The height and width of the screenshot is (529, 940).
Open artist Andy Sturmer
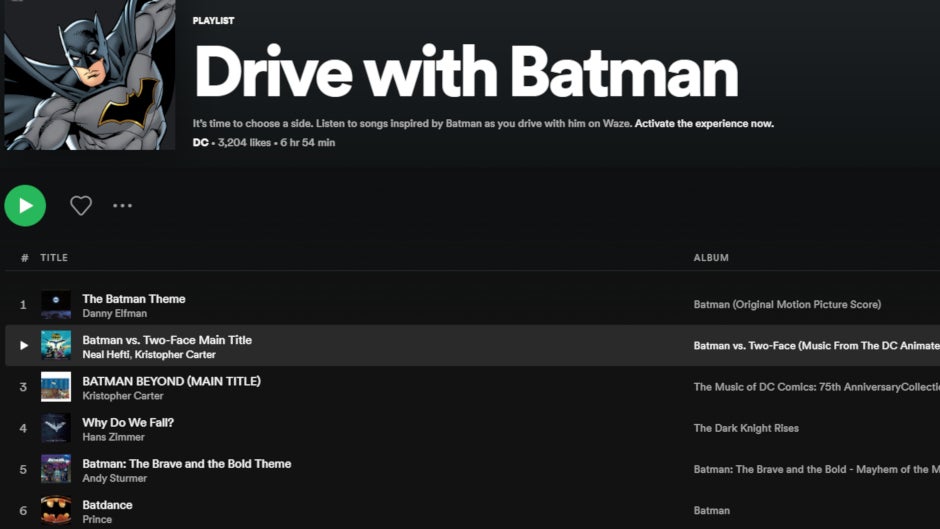click(x=115, y=478)
